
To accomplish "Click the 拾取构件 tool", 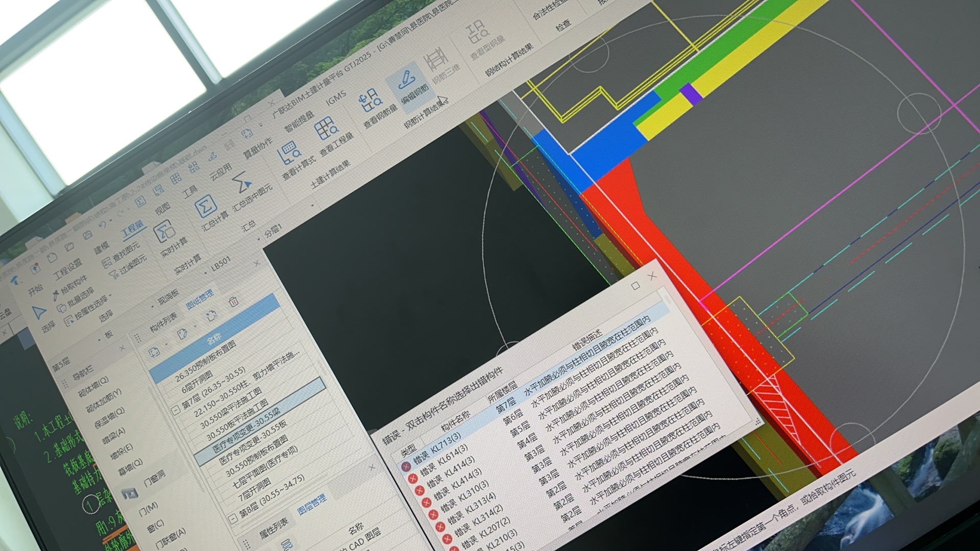I will point(71,287).
